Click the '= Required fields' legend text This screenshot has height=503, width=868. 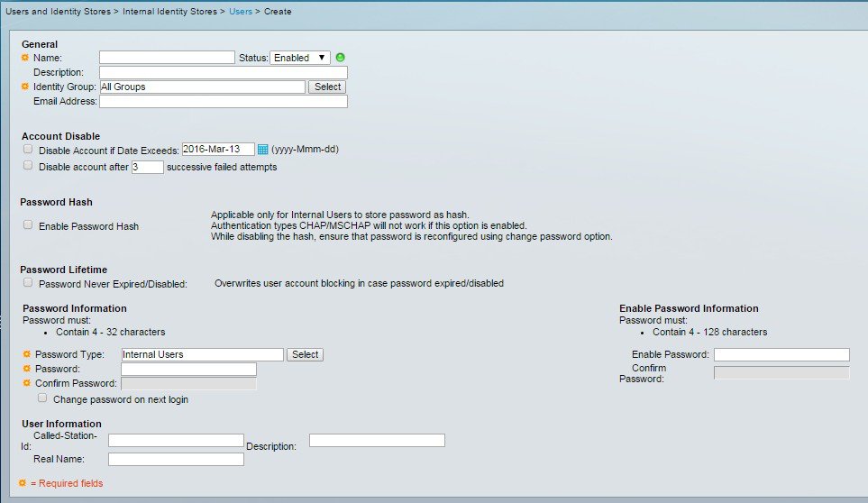click(67, 483)
